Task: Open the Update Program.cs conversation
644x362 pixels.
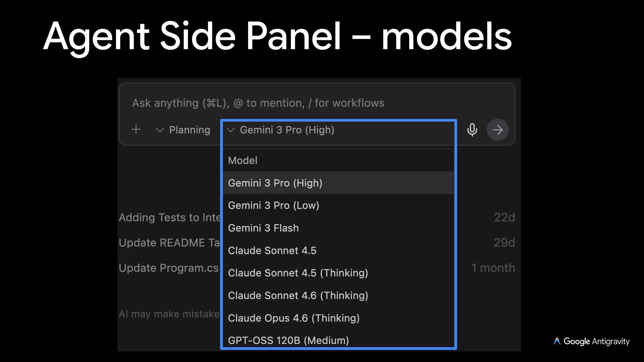Action: pos(169,268)
